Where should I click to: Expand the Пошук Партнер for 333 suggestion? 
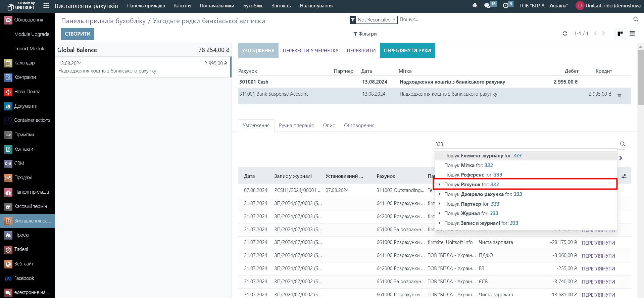pyautogui.click(x=439, y=204)
